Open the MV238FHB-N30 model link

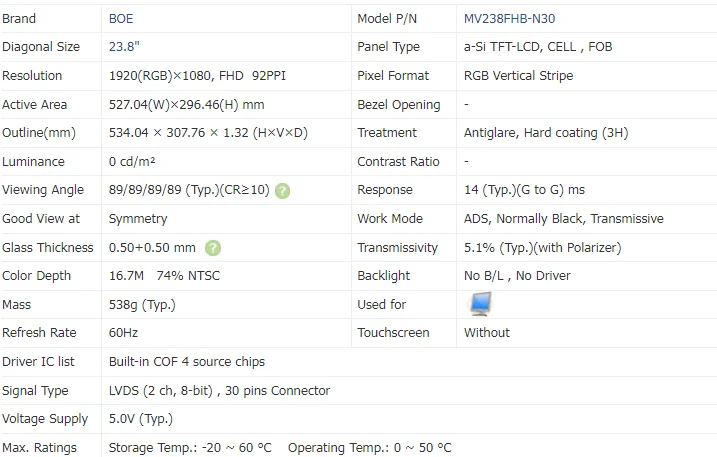tap(509, 19)
